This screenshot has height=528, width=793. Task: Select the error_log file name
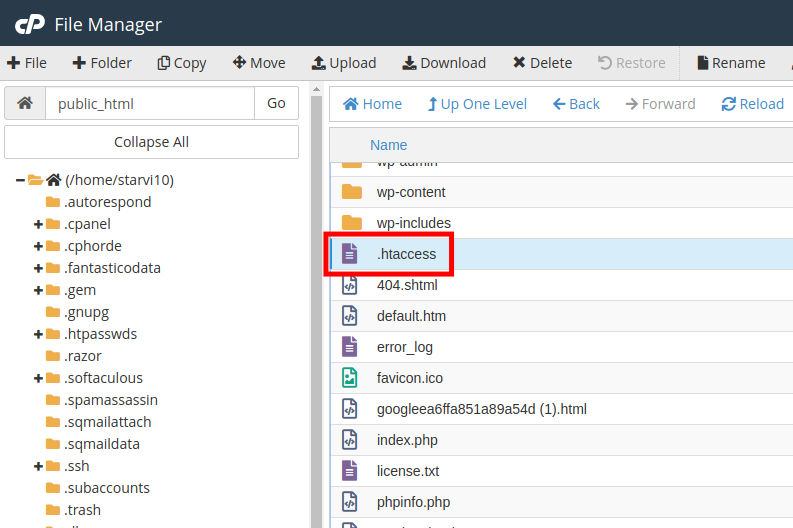(x=405, y=347)
